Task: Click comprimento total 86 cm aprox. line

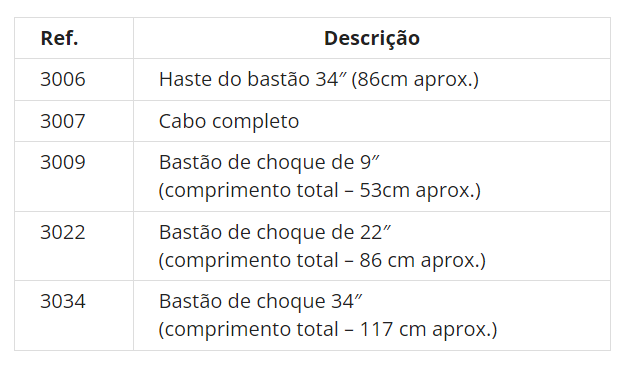Action: [x=322, y=260]
